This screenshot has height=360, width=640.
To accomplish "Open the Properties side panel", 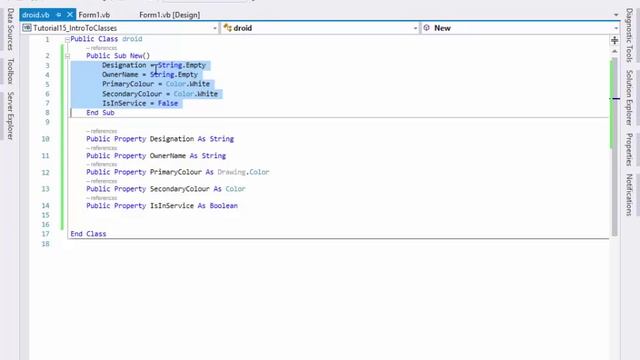I will pos(629,149).
